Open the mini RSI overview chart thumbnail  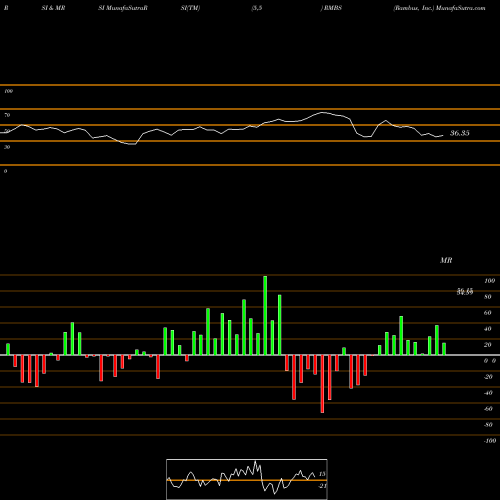tap(247, 479)
